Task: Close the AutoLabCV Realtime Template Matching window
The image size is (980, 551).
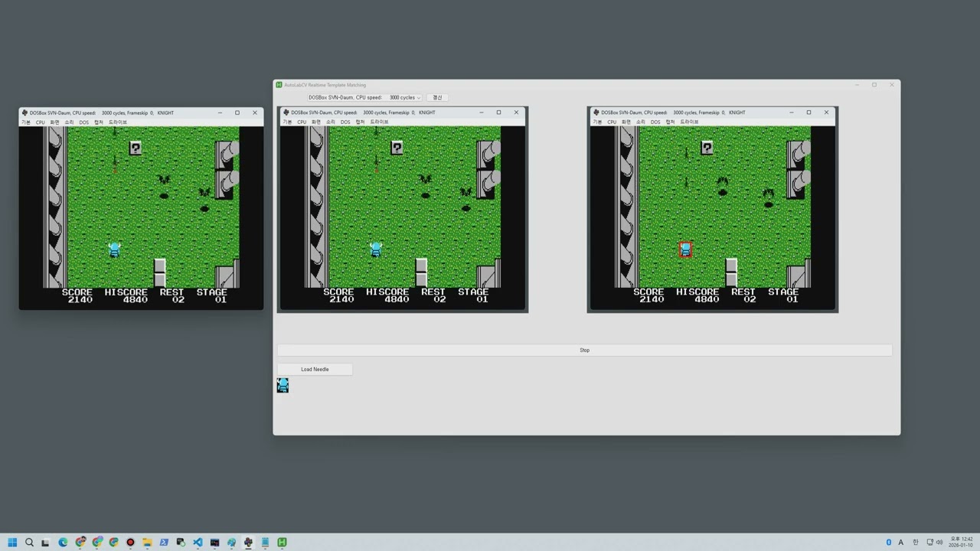Action: point(891,85)
